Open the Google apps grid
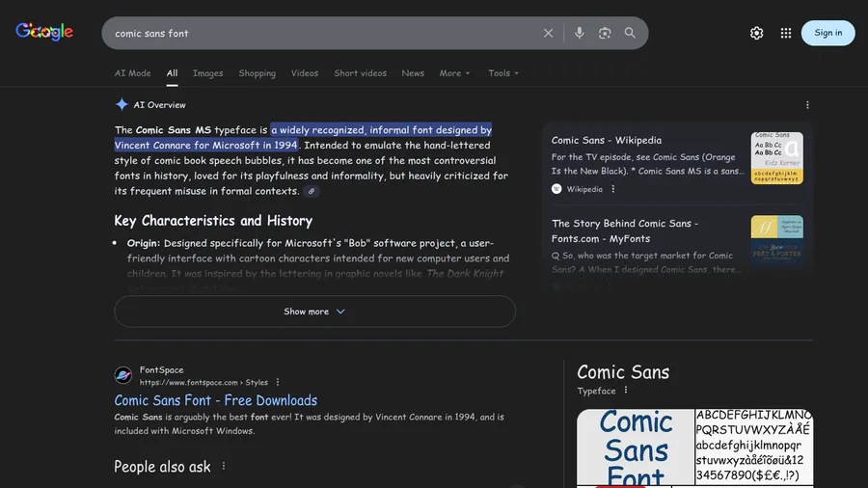This screenshot has width=868, height=488. [786, 33]
